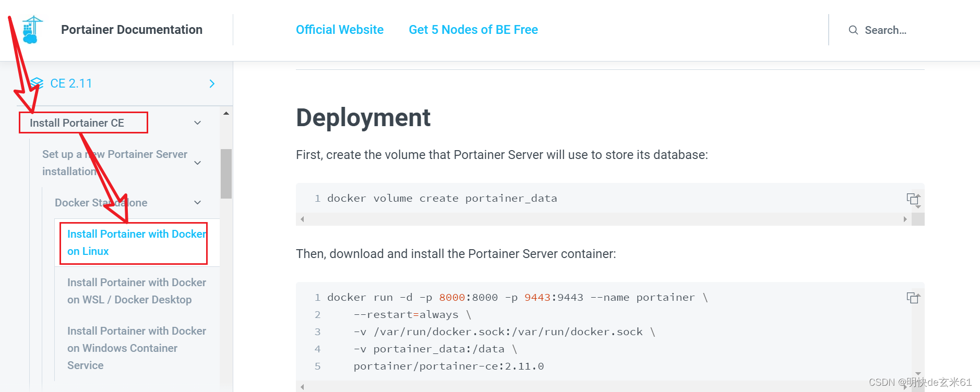Screen dimensions: 980x392
Task: Open Install Portainer CE sidebar item
Action: (77, 123)
